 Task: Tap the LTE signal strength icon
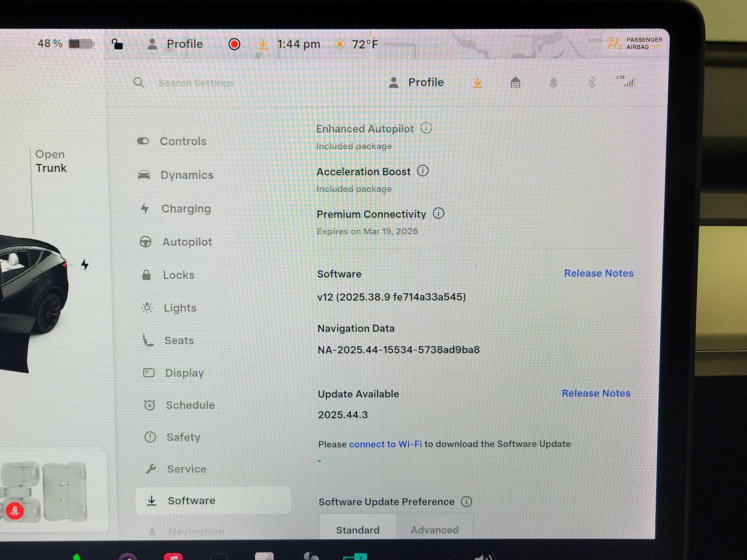point(626,81)
